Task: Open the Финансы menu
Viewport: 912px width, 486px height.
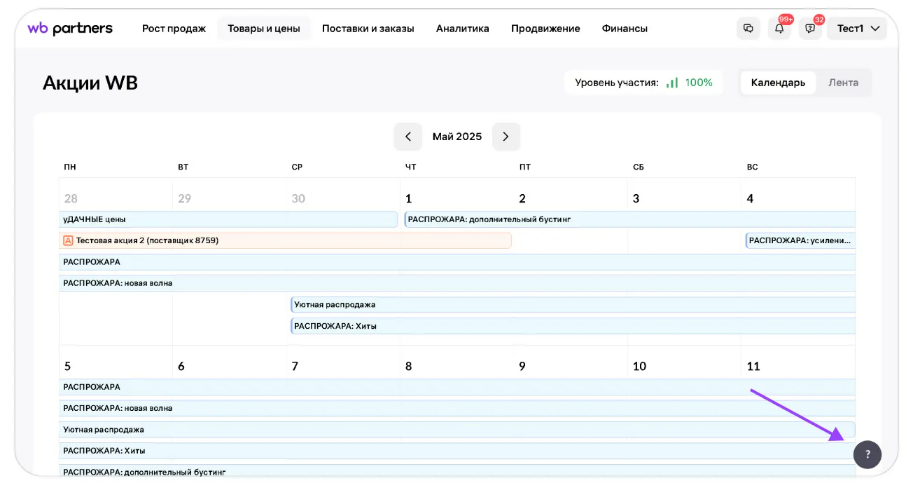Action: (625, 28)
